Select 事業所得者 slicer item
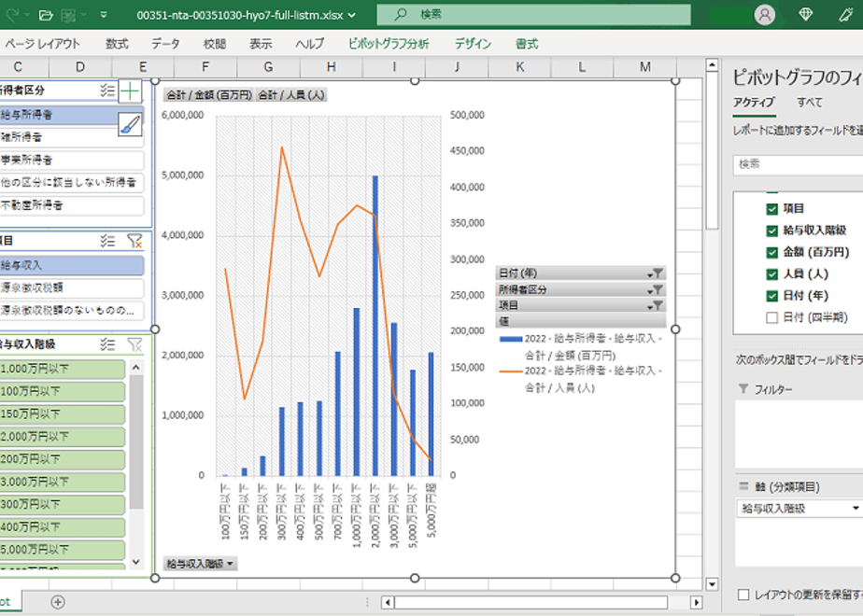Image resolution: width=863 pixels, height=616 pixels. pos(72,160)
